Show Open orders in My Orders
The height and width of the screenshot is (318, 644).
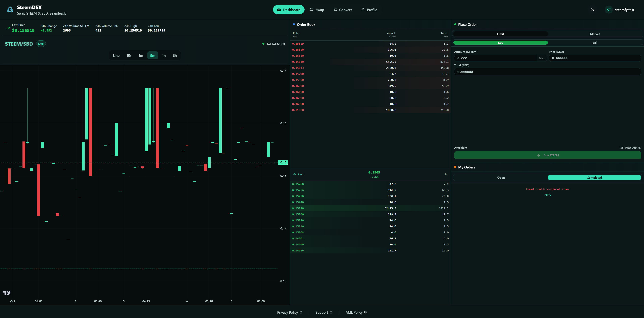pyautogui.click(x=501, y=178)
